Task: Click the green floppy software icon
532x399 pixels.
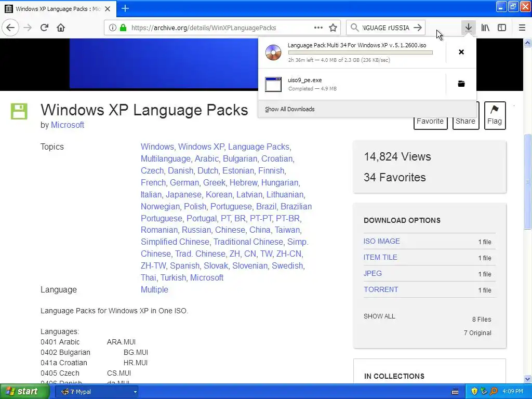Action: click(x=19, y=111)
